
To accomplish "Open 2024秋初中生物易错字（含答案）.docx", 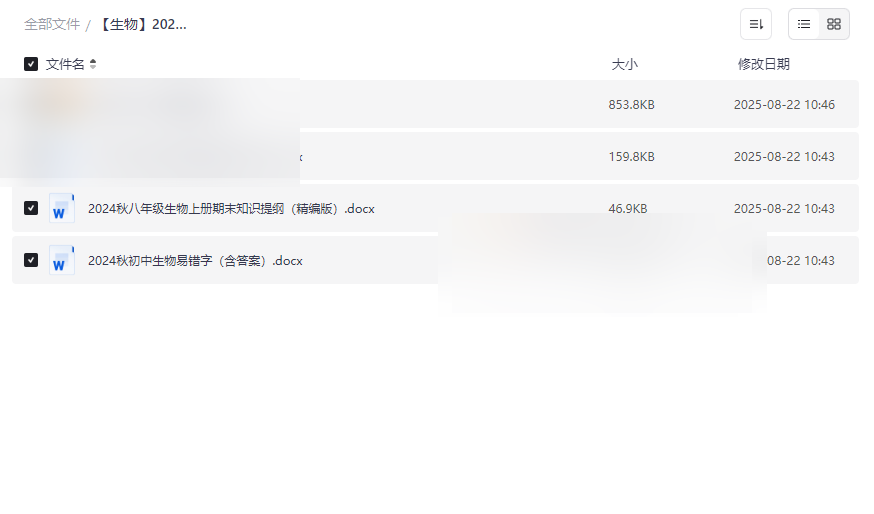I will pyautogui.click(x=195, y=261).
